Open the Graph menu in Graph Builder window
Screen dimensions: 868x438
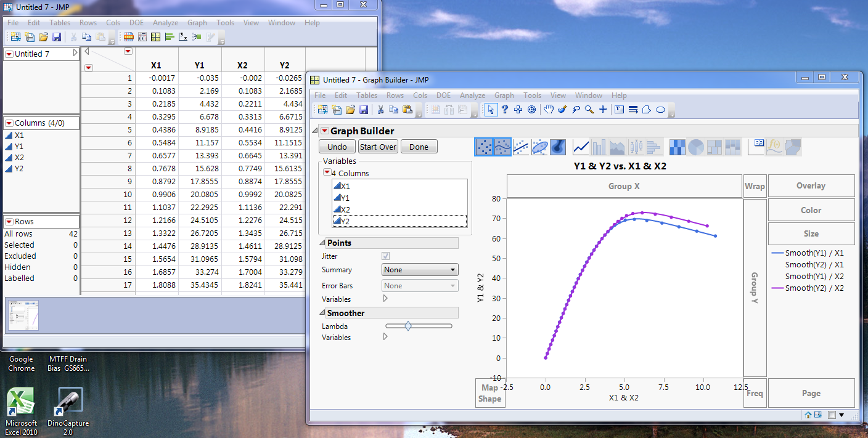pyautogui.click(x=504, y=95)
